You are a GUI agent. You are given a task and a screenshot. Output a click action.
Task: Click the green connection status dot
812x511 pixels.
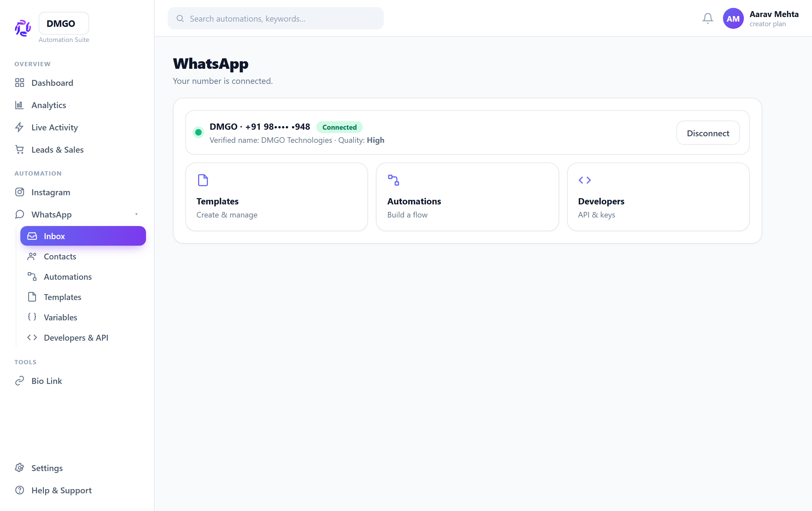tap(198, 132)
